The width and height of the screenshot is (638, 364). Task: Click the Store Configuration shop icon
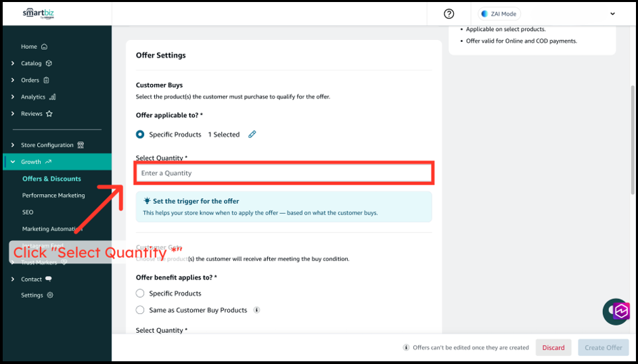[81, 145]
